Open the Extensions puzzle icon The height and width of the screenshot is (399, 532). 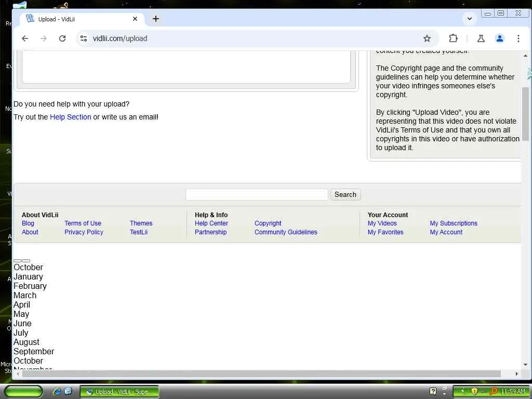pyautogui.click(x=453, y=38)
